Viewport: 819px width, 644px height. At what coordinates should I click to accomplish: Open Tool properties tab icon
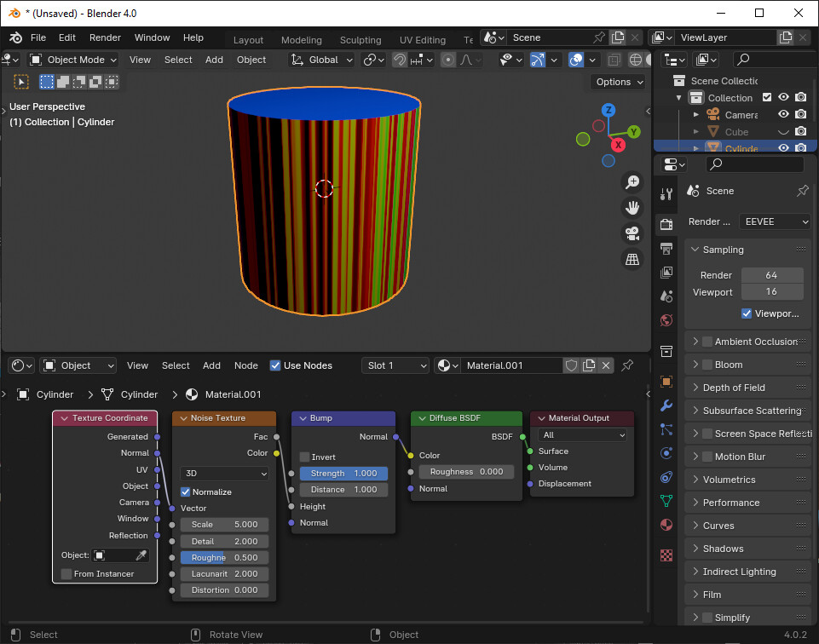[666, 195]
